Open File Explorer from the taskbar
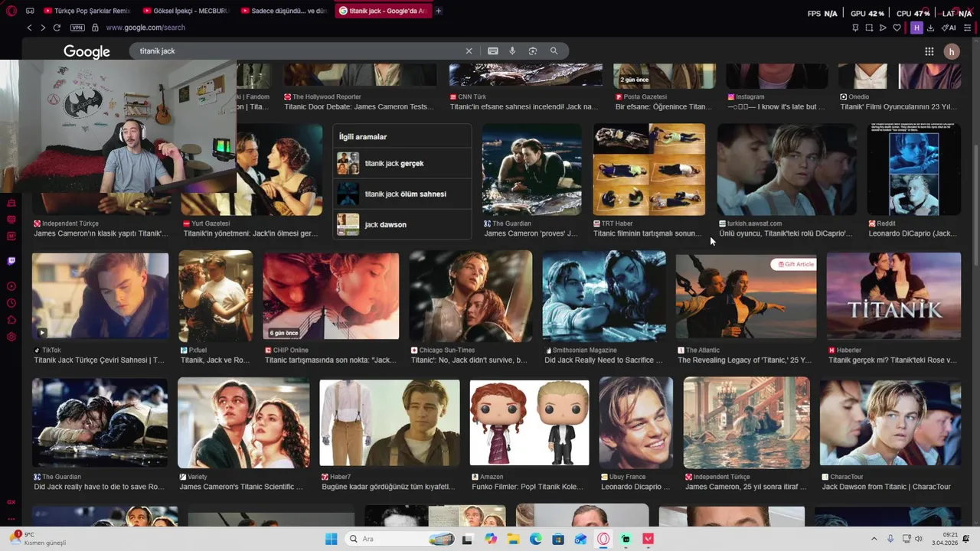Viewport: 980px width, 551px height. 513,539
